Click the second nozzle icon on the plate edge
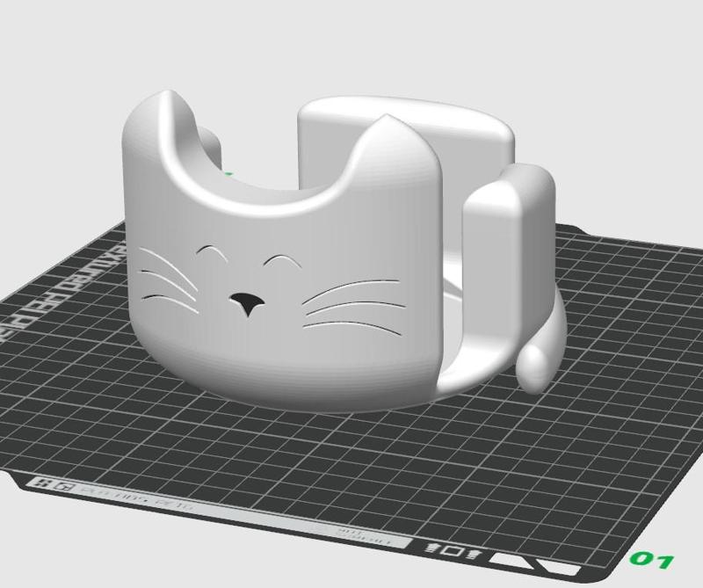 point(473,555)
